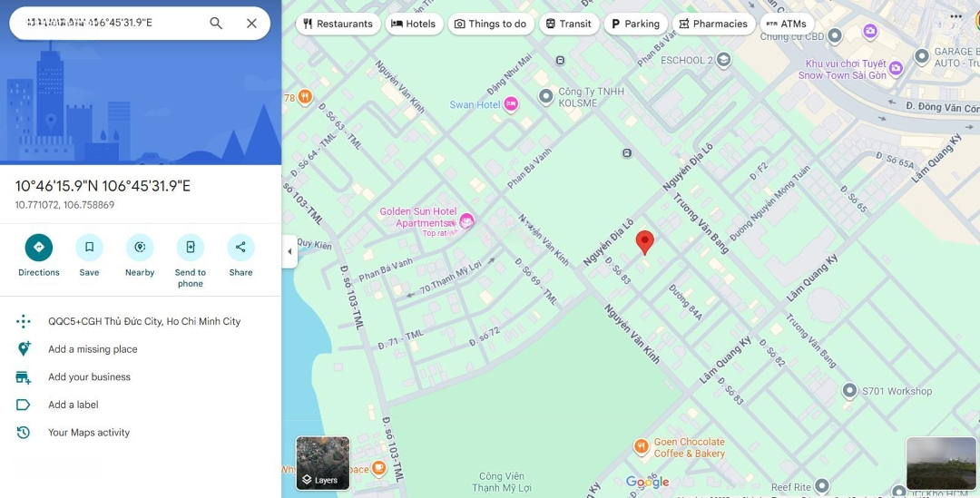Viewport: 980px width, 498px height.
Task: Save this location with bookmark icon
Action: (89, 248)
